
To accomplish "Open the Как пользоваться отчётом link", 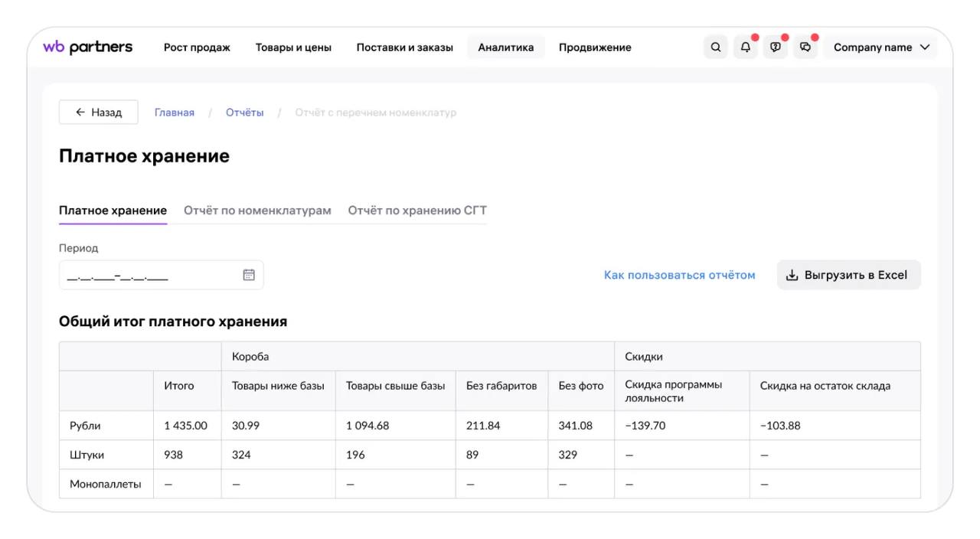I will (679, 275).
